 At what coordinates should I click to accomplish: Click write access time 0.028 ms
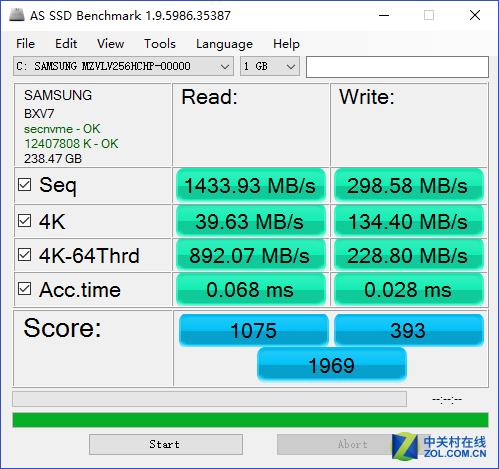[409, 289]
